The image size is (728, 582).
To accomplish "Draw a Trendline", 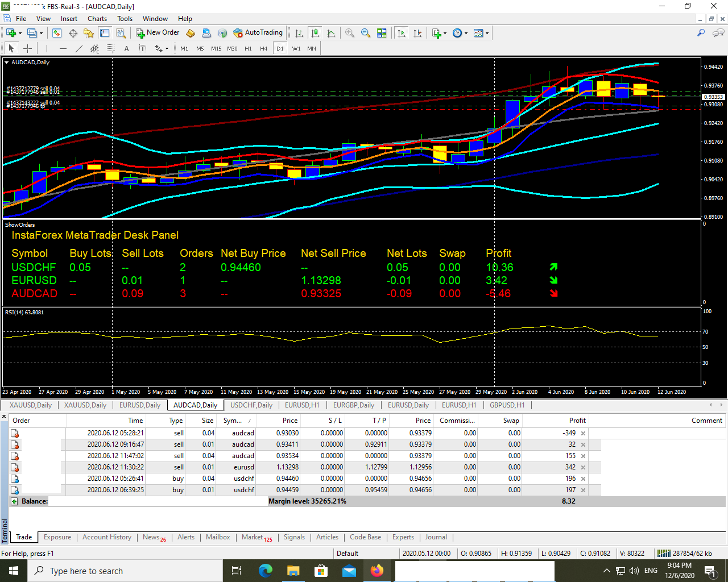I will coord(78,49).
